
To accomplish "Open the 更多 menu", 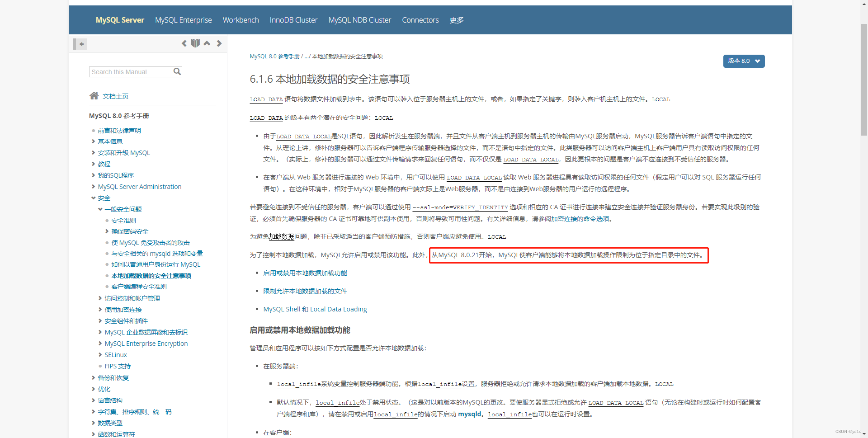I will click(x=456, y=20).
